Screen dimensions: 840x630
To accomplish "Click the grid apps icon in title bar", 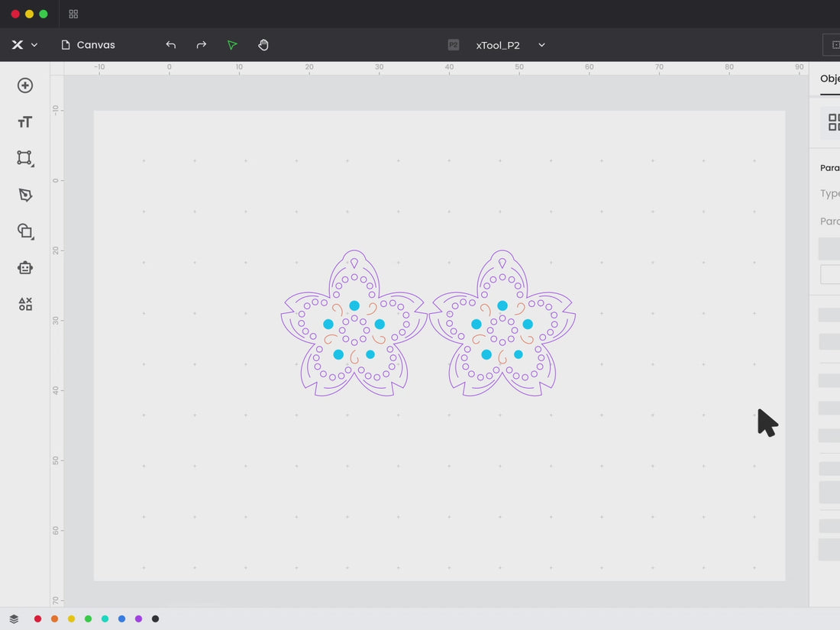I will (73, 14).
